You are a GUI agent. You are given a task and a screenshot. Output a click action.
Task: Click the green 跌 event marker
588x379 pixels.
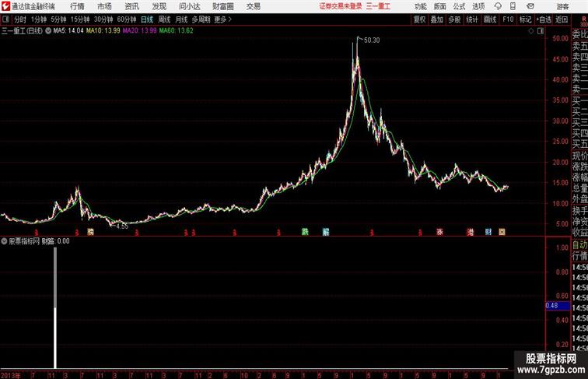[305, 232]
